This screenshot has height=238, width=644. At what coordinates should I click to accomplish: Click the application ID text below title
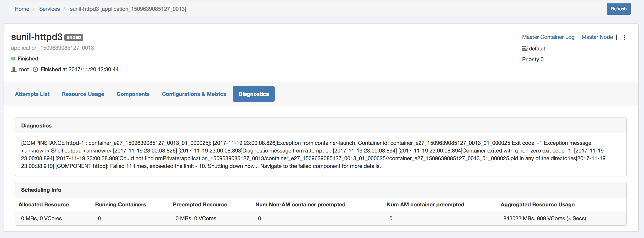[x=53, y=48]
